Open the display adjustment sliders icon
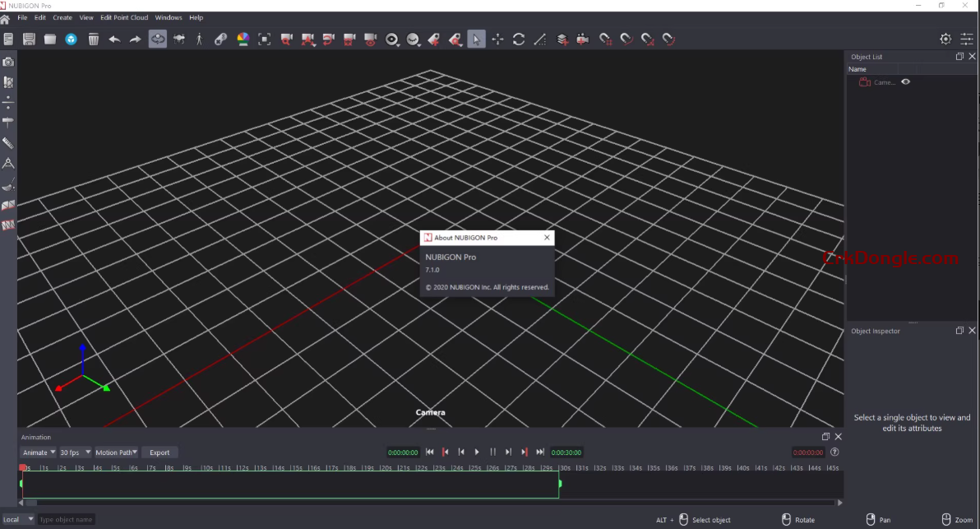980x529 pixels. tap(968, 39)
